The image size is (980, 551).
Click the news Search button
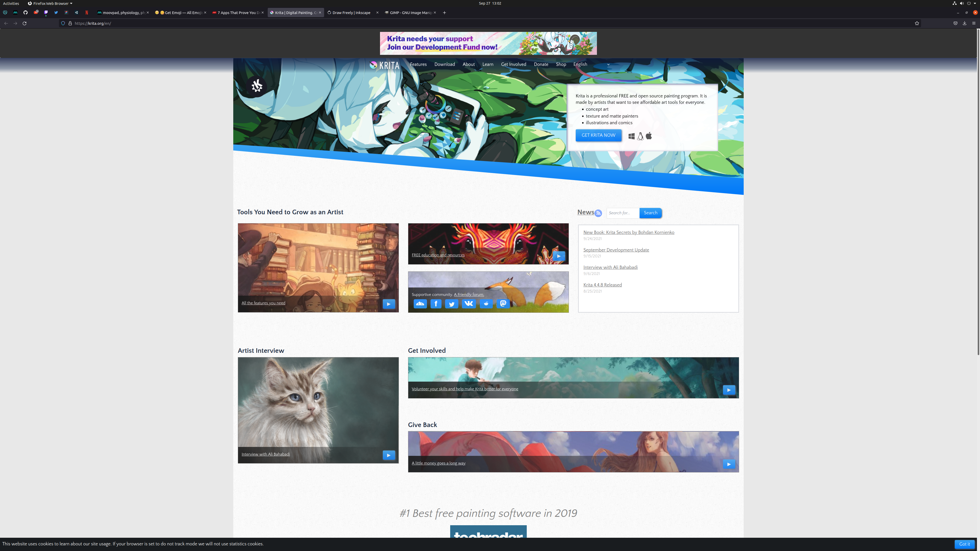click(651, 213)
